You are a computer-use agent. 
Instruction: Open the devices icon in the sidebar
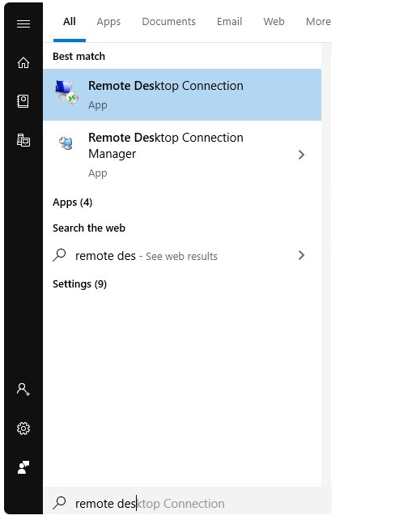pos(23,140)
